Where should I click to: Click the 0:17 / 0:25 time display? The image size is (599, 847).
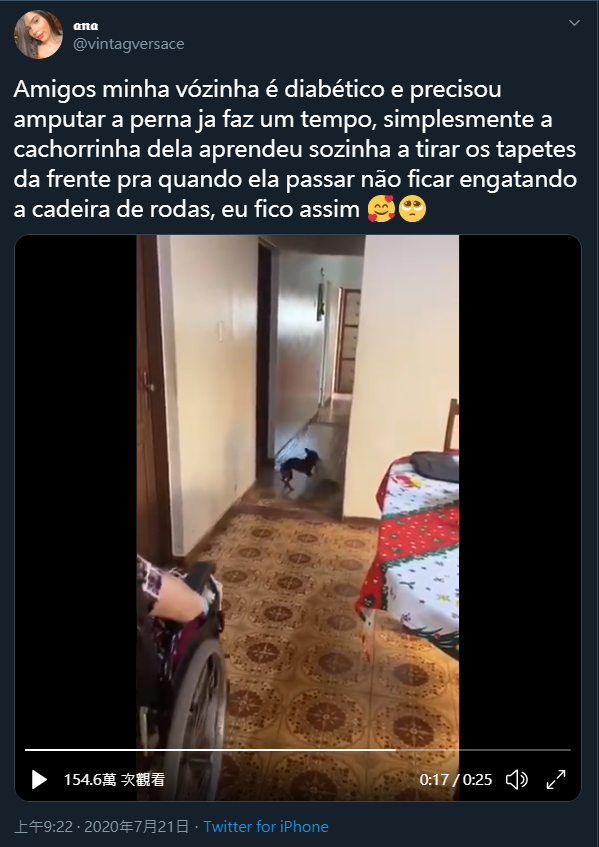pos(456,779)
